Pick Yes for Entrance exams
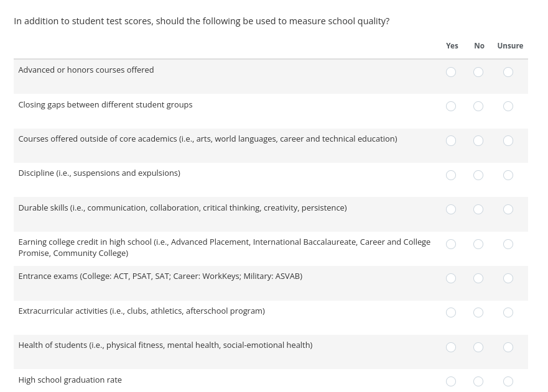548x392 pixels. (451, 278)
